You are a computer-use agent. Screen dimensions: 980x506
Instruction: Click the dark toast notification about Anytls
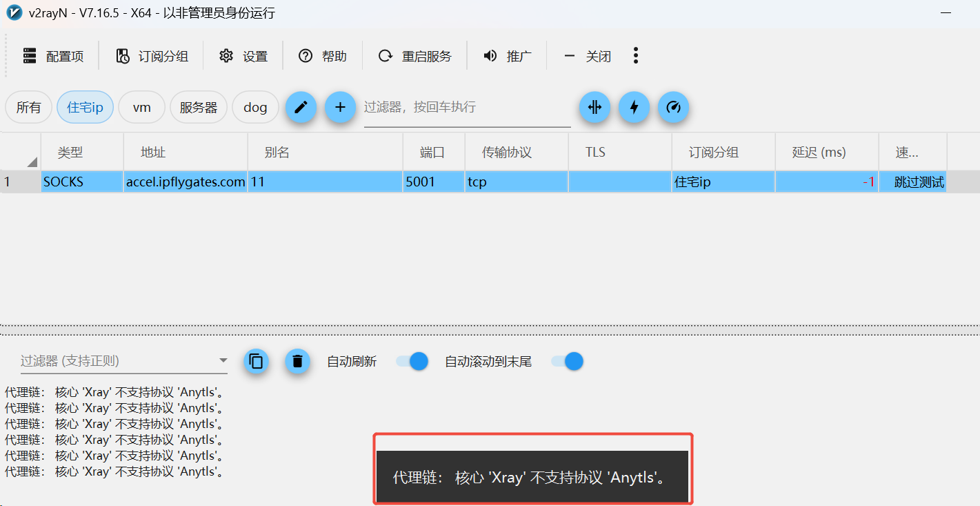pyautogui.click(x=532, y=477)
